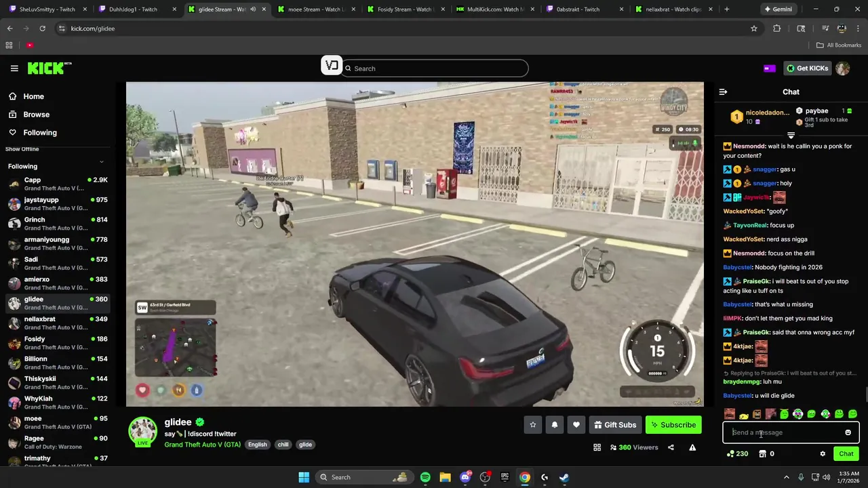Click the glidee streamer avatar with LIVE badge
This screenshot has width=868, height=488.
point(143,432)
